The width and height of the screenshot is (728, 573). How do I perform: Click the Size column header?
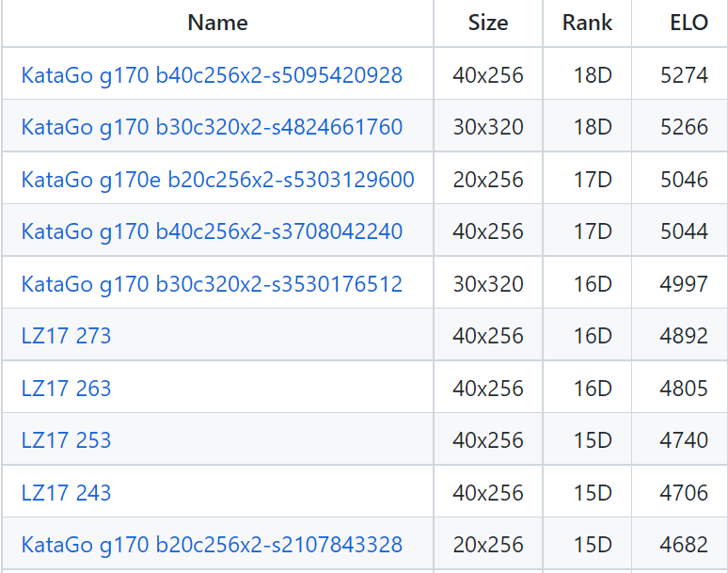487,23
